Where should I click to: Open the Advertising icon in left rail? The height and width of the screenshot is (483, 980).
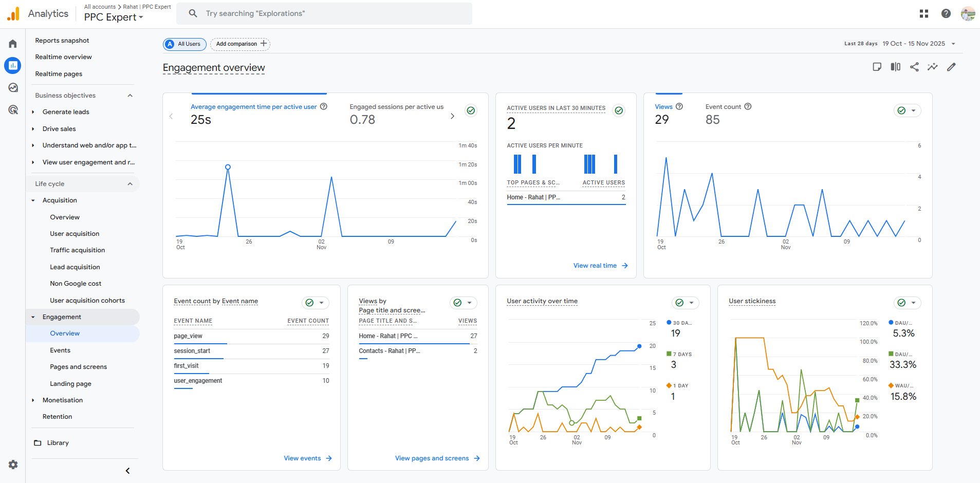13,110
